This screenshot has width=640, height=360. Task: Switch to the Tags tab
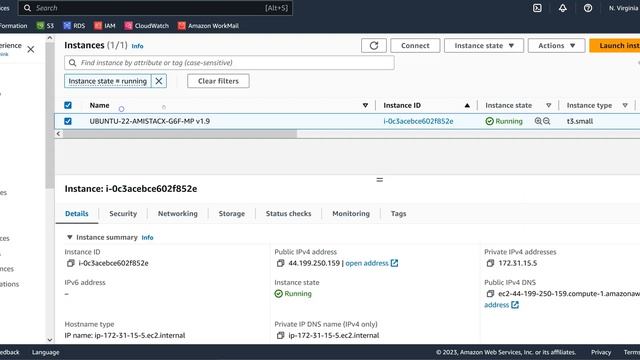click(398, 213)
